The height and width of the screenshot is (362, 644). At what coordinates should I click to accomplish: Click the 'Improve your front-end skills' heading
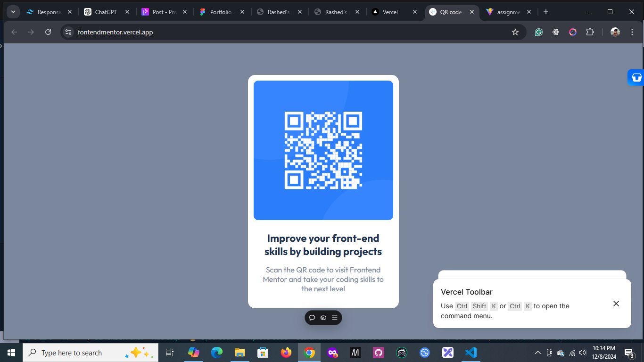click(x=323, y=245)
